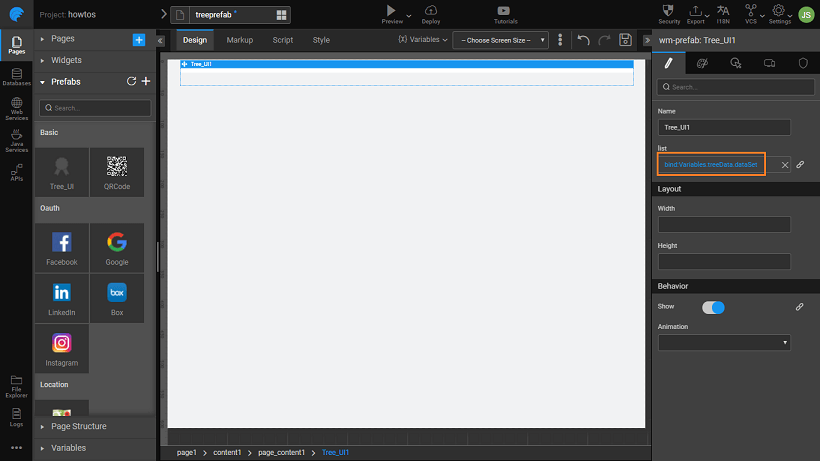This screenshot has width=820, height=461.
Task: Click the undo arrow in toolbar
Action: coord(584,40)
